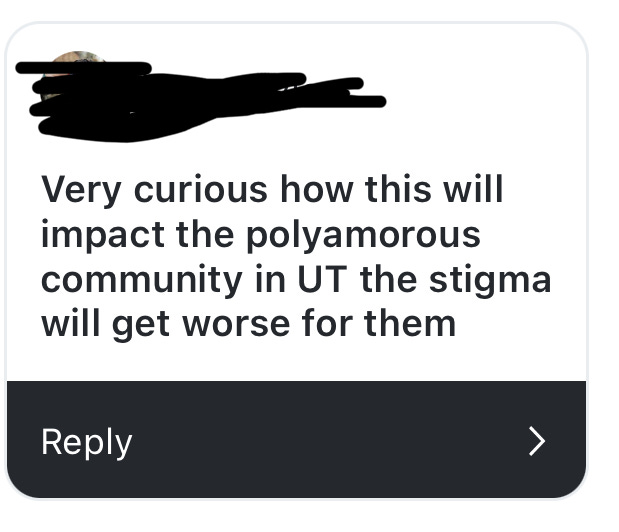Select the blacked-out username area

pyautogui.click(x=200, y=101)
